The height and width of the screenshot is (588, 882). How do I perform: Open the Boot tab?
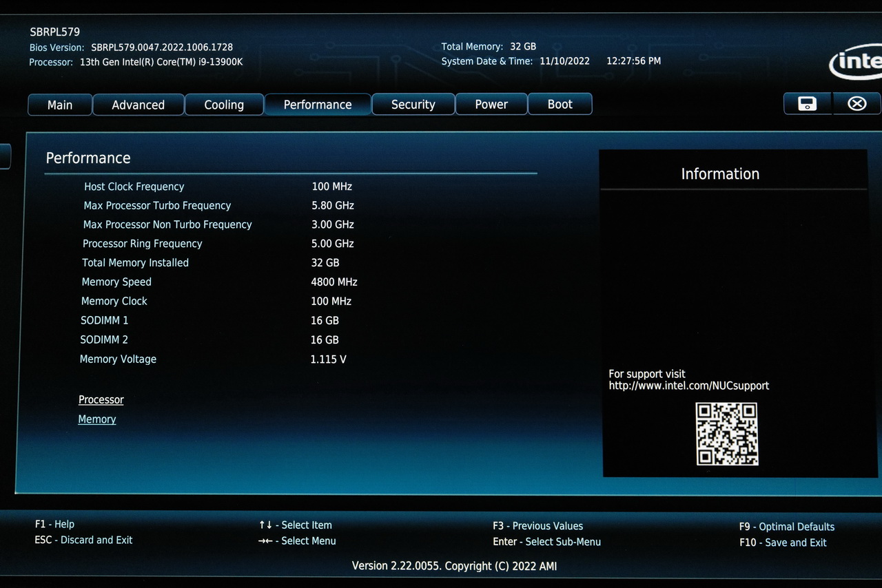pos(560,105)
